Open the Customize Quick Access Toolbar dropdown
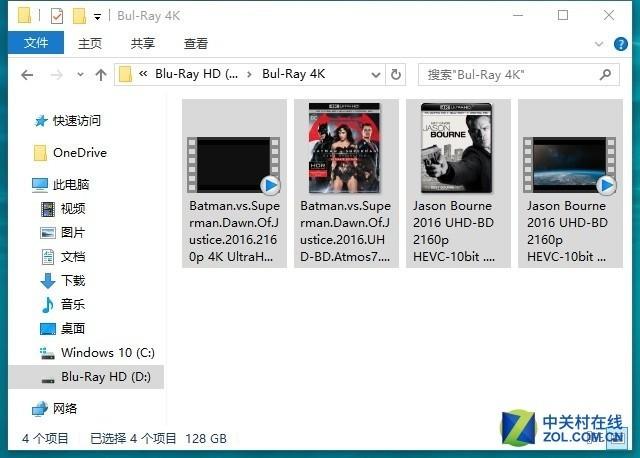Viewport: 640px width, 458px height. click(98, 17)
